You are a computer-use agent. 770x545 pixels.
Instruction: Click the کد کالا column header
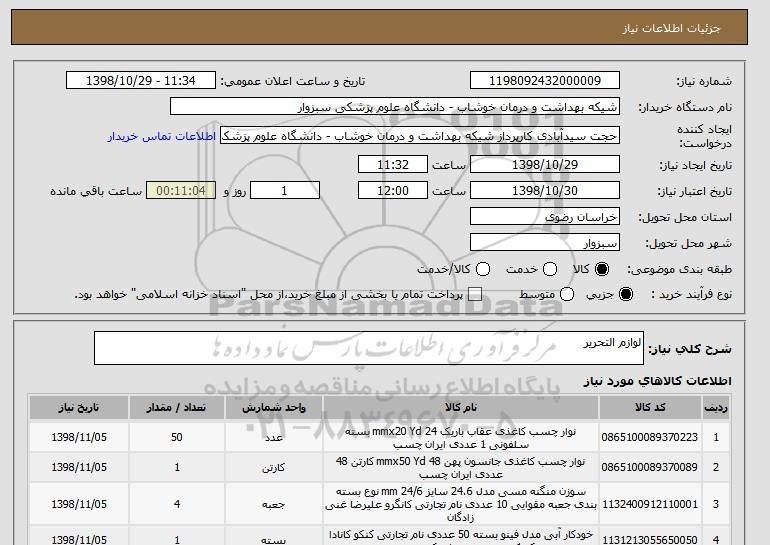click(x=650, y=408)
